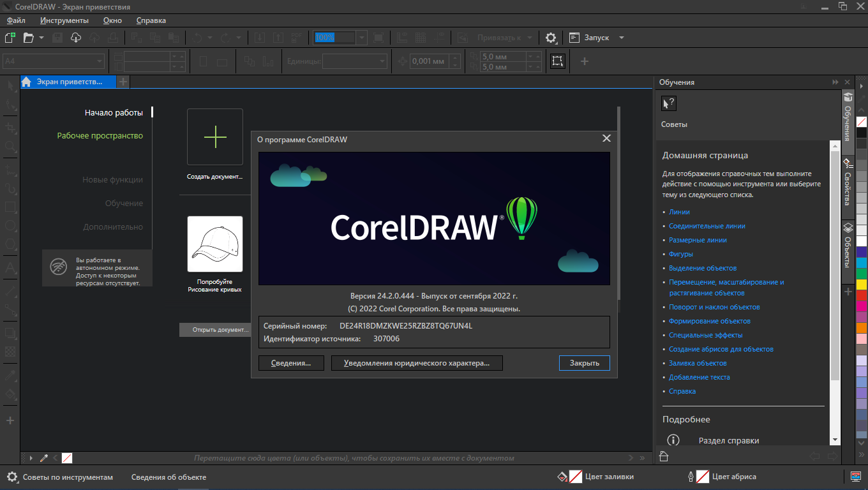Viewport: 868px width, 490px height.
Task: Open the Фигуры help link
Action: pos(681,254)
